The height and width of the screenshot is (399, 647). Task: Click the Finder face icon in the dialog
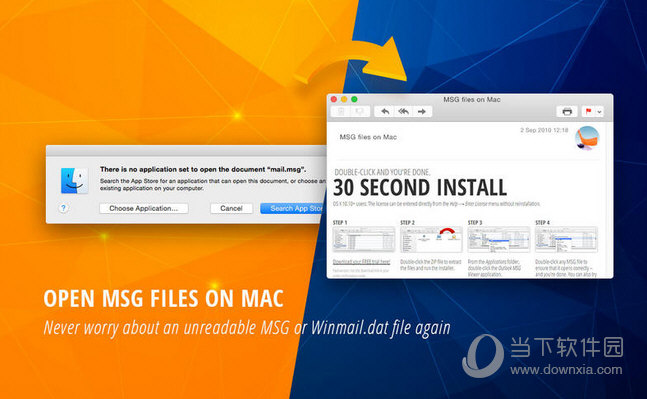point(74,181)
